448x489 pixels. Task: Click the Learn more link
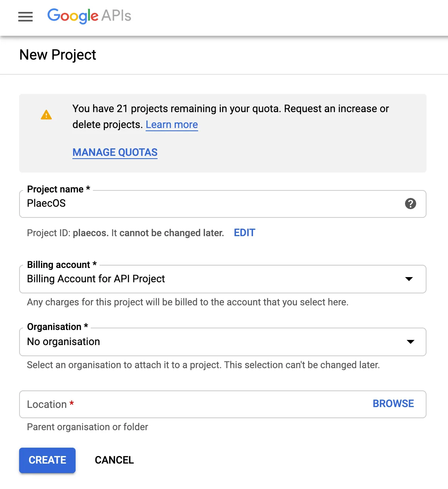[x=171, y=124]
